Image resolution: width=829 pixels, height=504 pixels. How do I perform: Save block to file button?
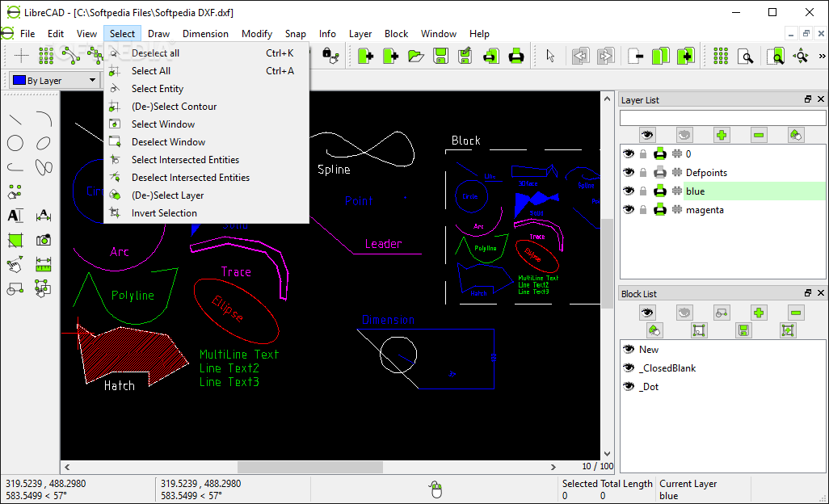point(743,330)
